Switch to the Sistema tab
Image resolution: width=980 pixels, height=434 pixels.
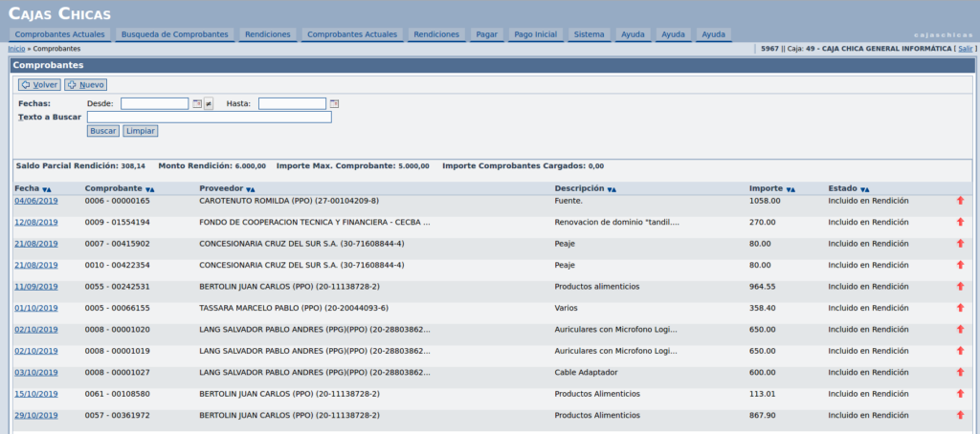[589, 34]
